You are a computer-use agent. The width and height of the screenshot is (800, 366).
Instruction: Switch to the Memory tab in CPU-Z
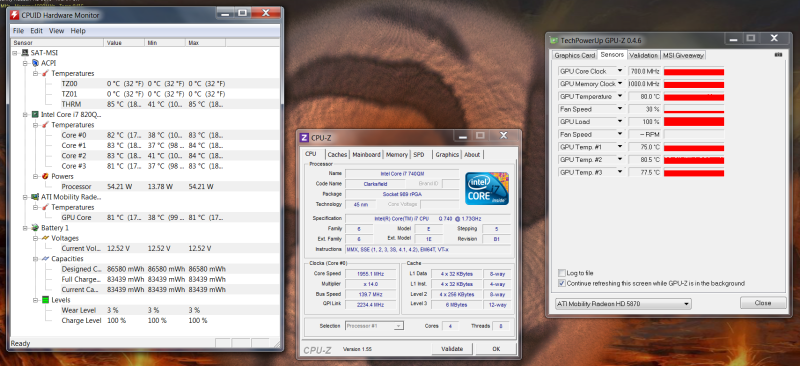396,155
